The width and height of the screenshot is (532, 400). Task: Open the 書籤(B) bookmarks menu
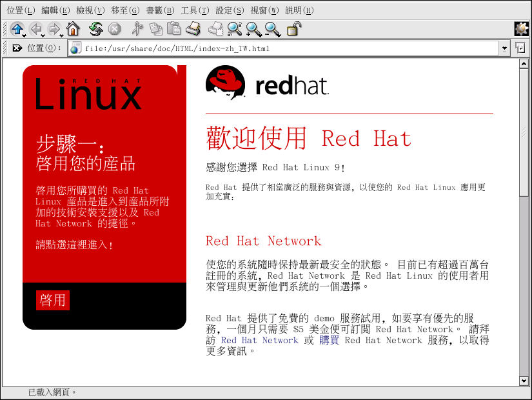coord(160,10)
